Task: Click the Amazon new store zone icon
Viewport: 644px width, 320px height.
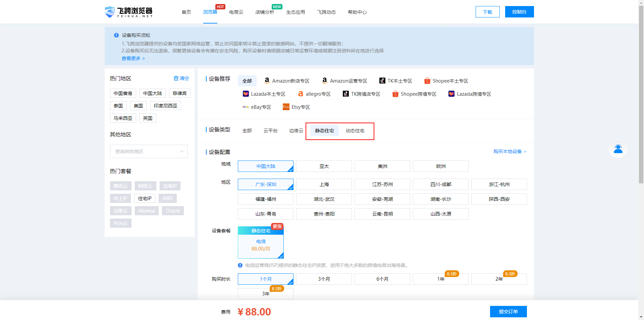Action: pos(267,81)
